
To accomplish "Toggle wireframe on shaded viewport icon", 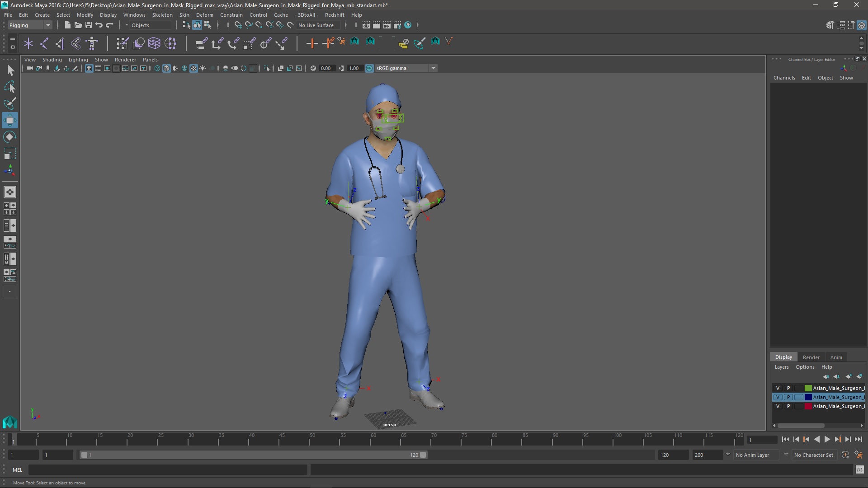I will tap(184, 68).
